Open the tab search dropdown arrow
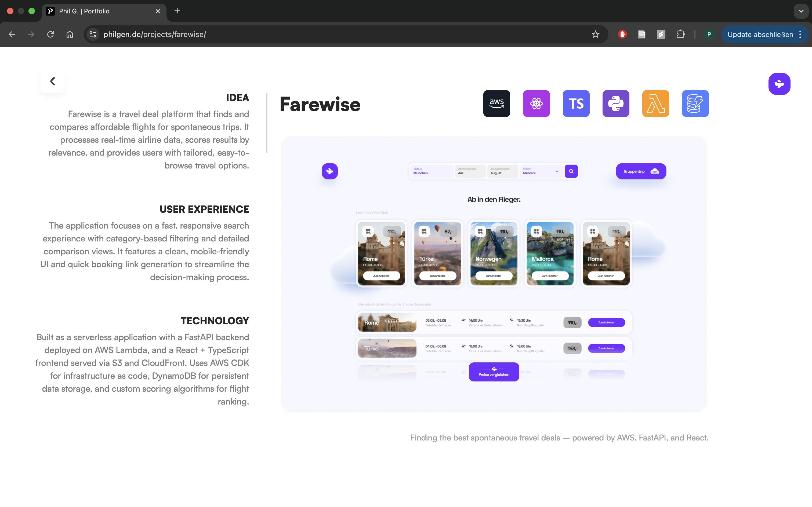812x507 pixels. [x=801, y=11]
